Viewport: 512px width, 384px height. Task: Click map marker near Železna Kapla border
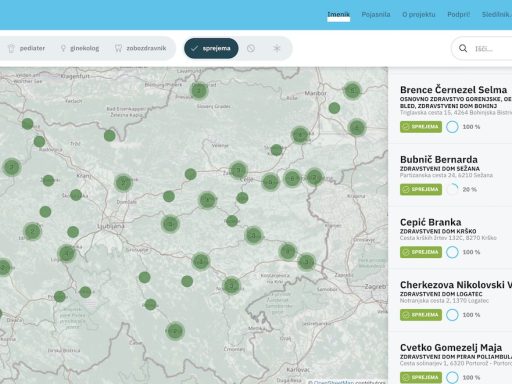click(x=109, y=135)
